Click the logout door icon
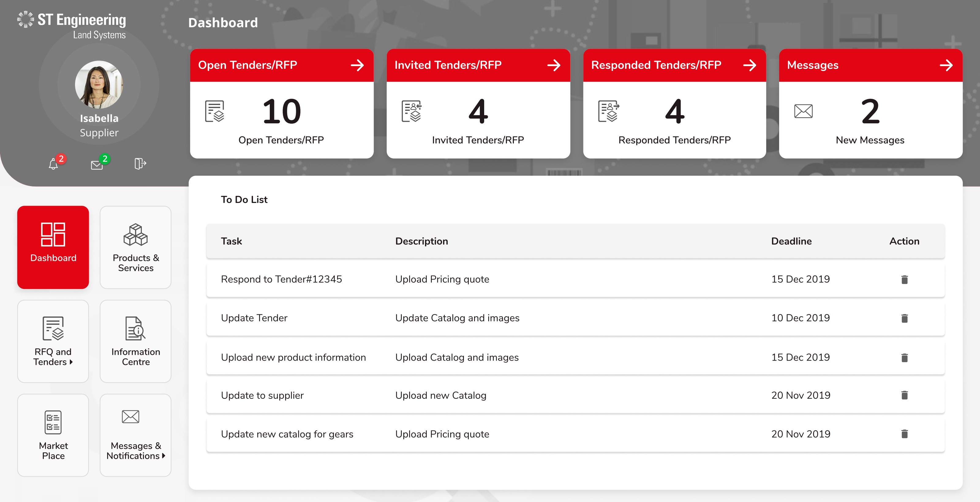 [x=140, y=164]
